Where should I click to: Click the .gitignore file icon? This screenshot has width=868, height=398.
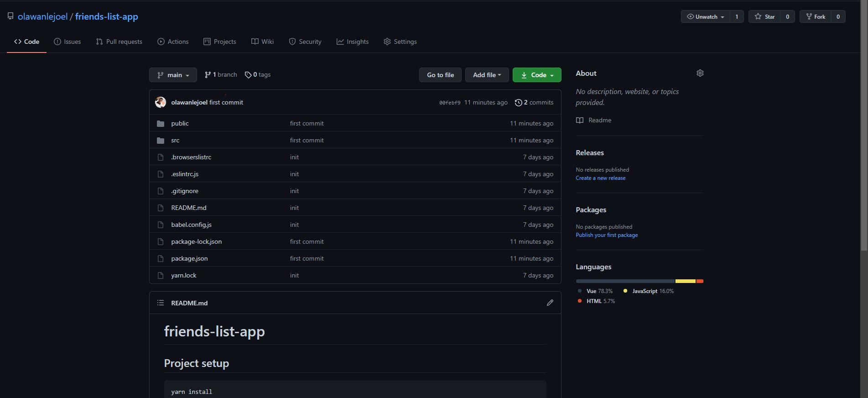pyautogui.click(x=161, y=191)
